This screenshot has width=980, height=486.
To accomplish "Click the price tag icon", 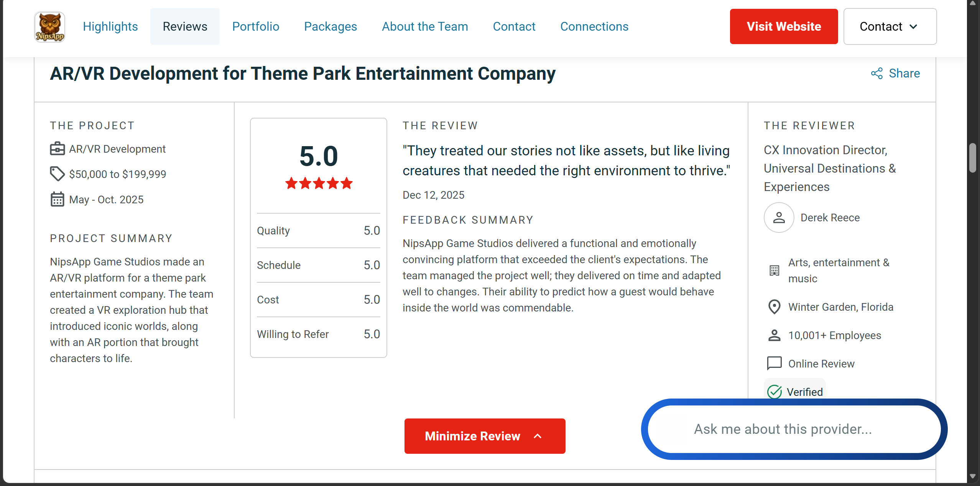I will click(58, 174).
